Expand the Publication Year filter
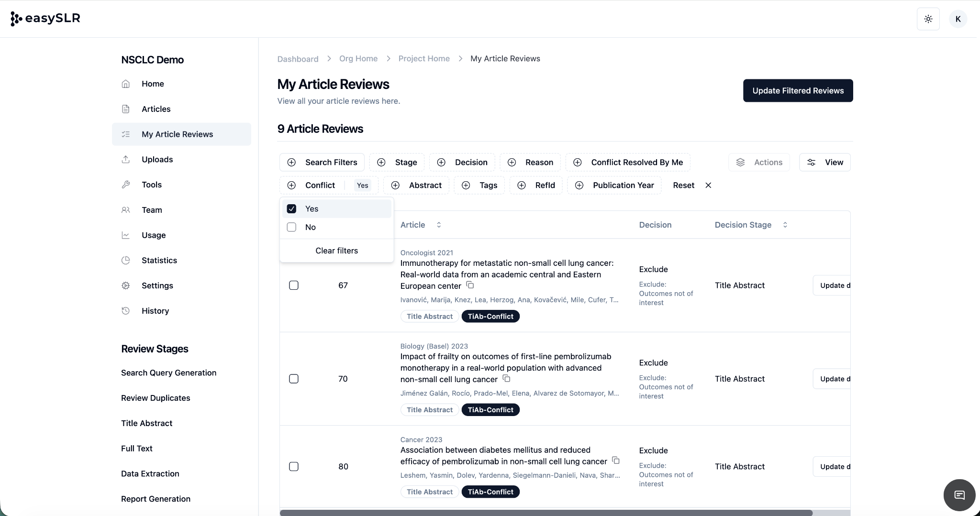Screen dimensions: 980x516 click(614, 186)
